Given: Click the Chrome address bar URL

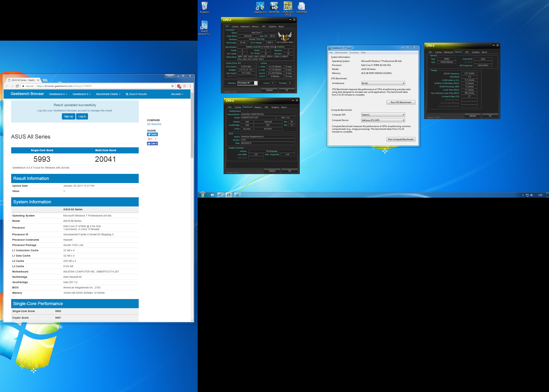Looking at the screenshot, I should (64, 86).
